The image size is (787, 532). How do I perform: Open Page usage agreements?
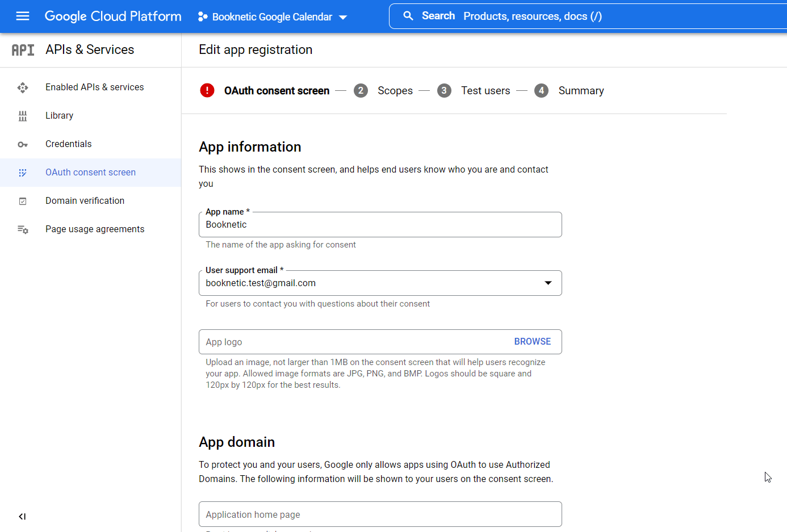click(95, 229)
